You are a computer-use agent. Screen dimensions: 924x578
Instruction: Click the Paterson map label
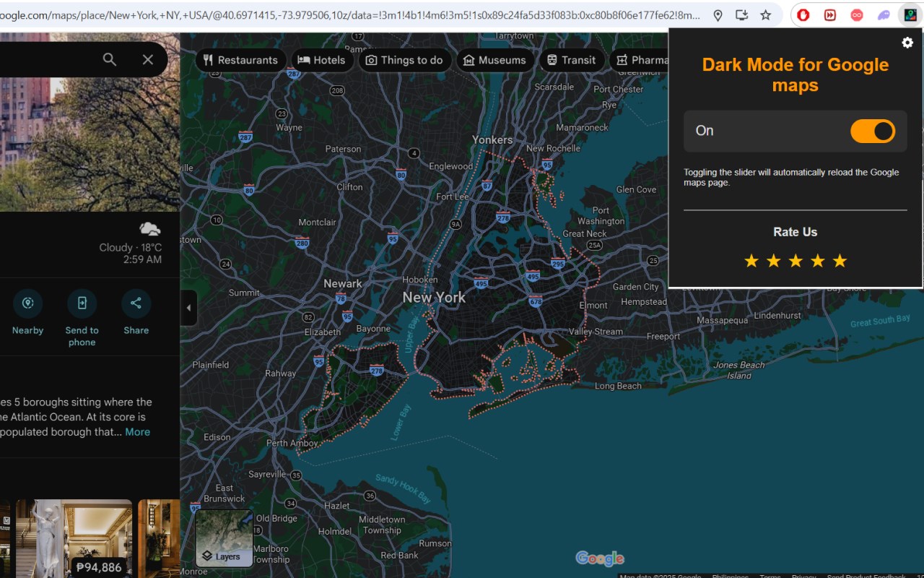pyautogui.click(x=343, y=149)
